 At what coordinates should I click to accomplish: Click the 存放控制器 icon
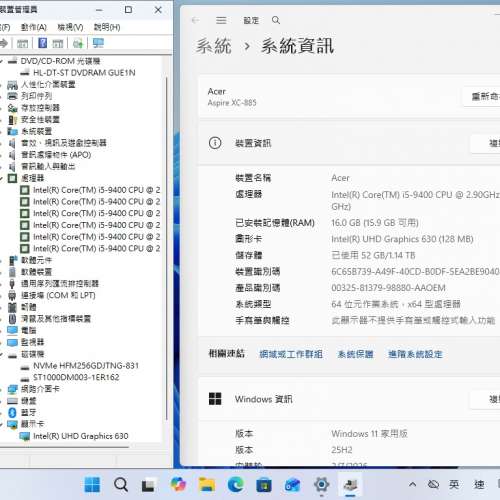point(12,108)
